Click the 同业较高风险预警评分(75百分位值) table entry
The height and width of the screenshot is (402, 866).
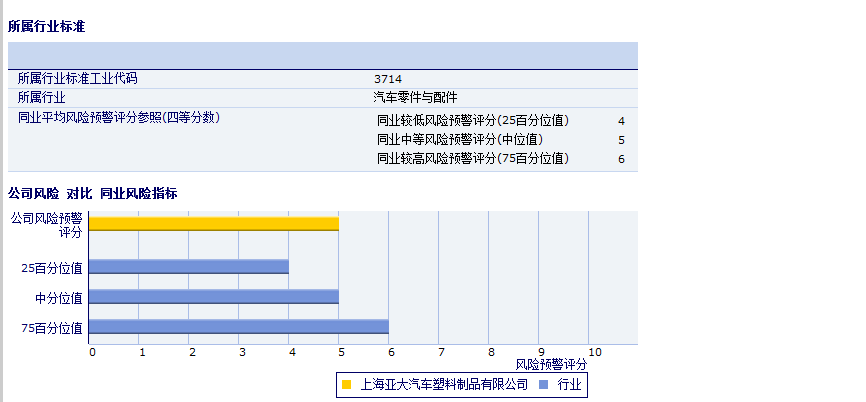pos(472,159)
